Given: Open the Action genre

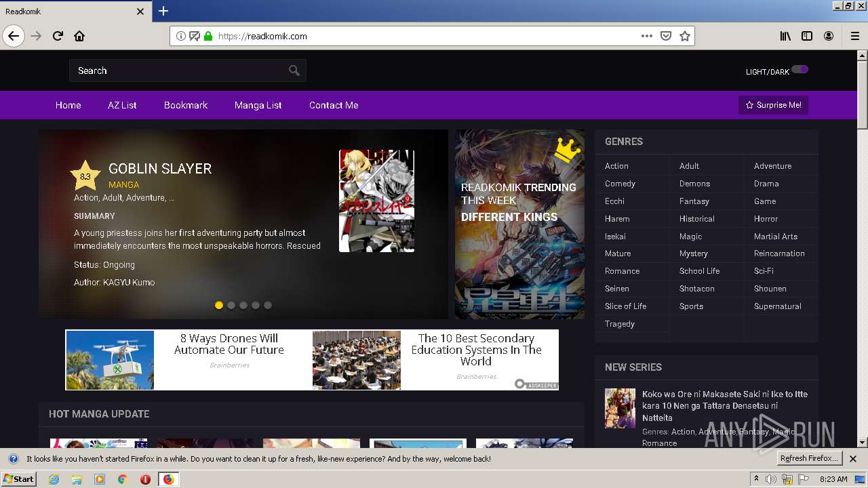Looking at the screenshot, I should (616, 166).
